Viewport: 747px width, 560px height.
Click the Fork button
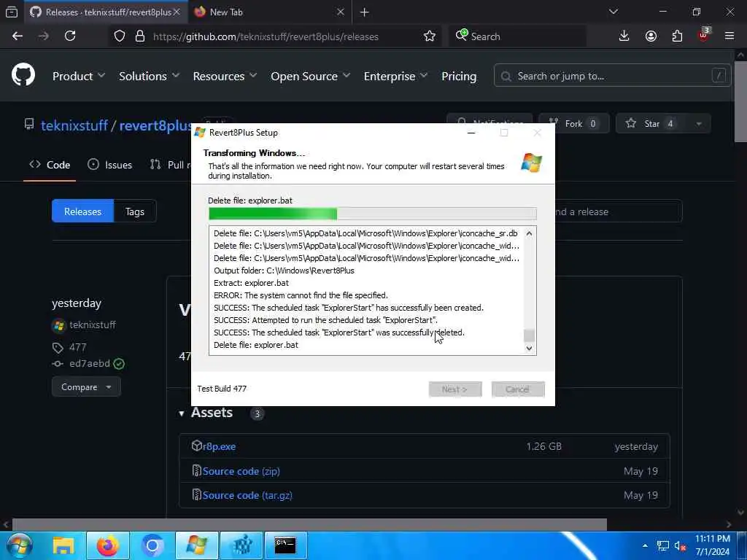pos(573,124)
